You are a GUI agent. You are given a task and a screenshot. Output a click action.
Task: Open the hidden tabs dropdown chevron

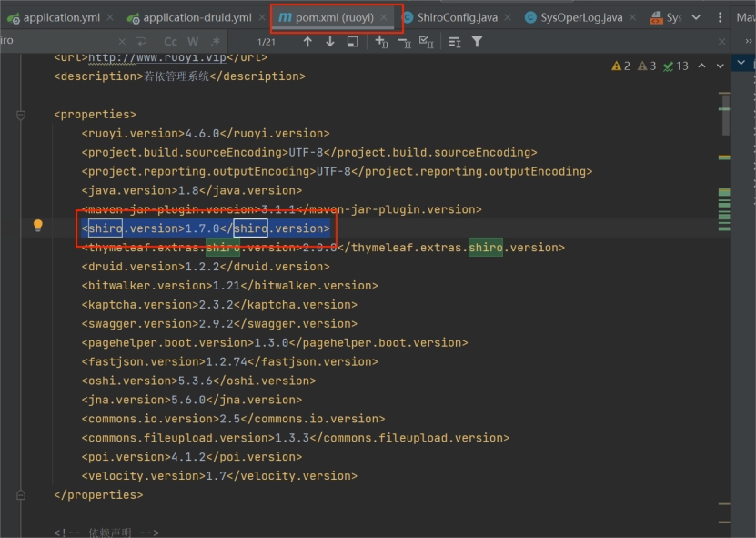click(696, 16)
